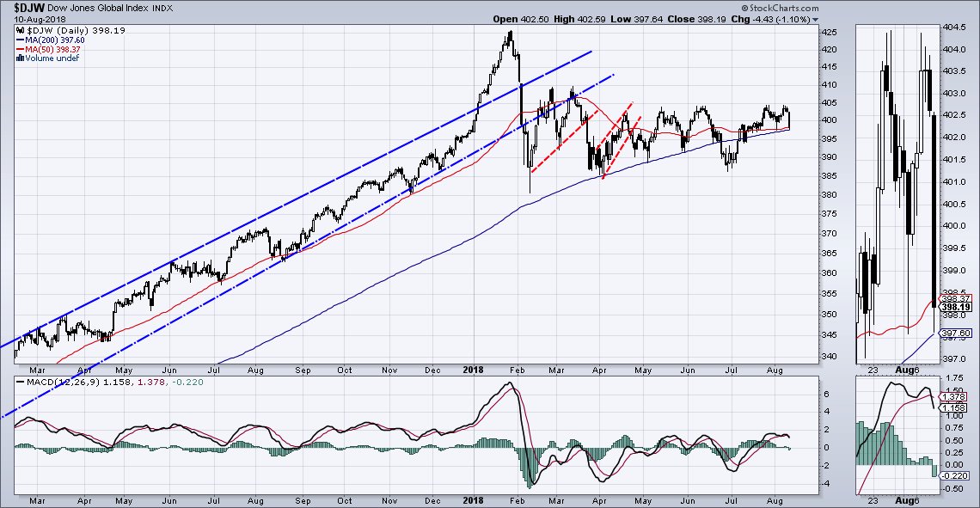Click the 2018 label under the MACD panel
The width and height of the screenshot is (980, 508).
473,500
